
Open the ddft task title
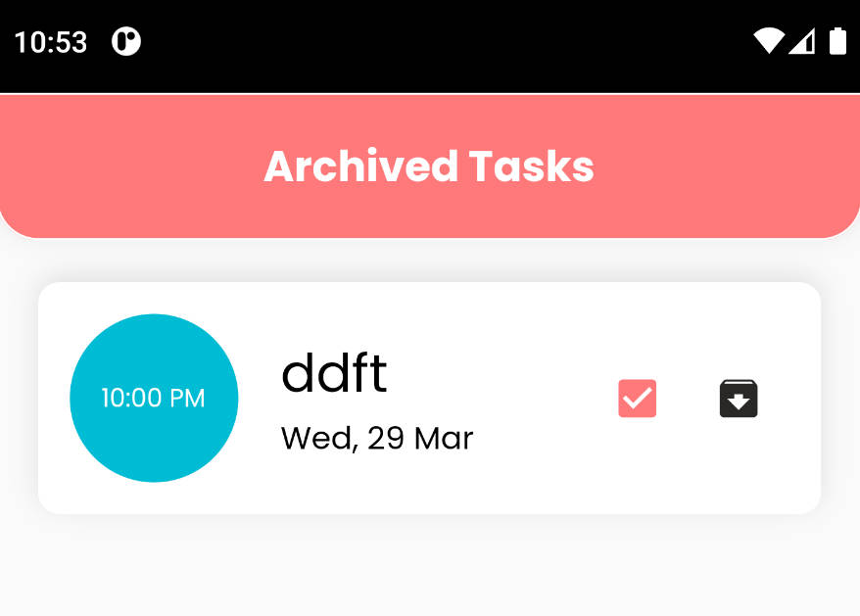pyautogui.click(x=334, y=372)
